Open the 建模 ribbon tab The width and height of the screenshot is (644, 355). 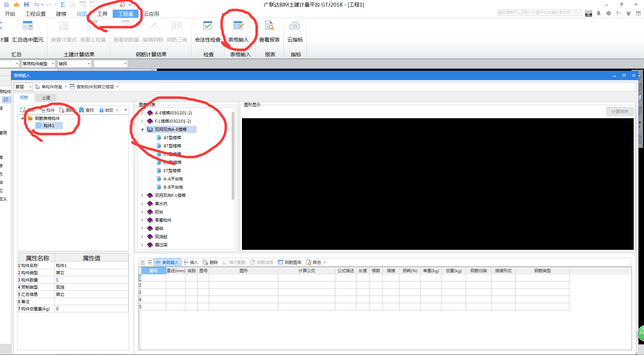61,14
